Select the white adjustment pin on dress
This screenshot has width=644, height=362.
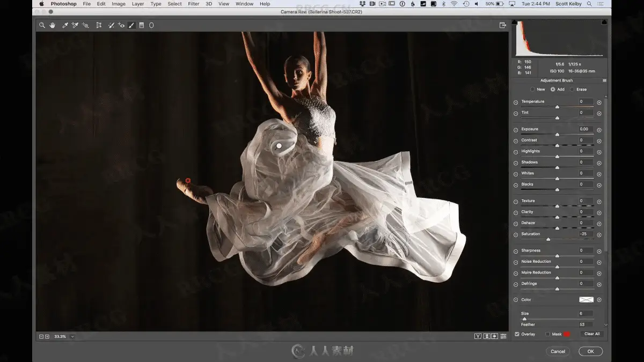[279, 146]
